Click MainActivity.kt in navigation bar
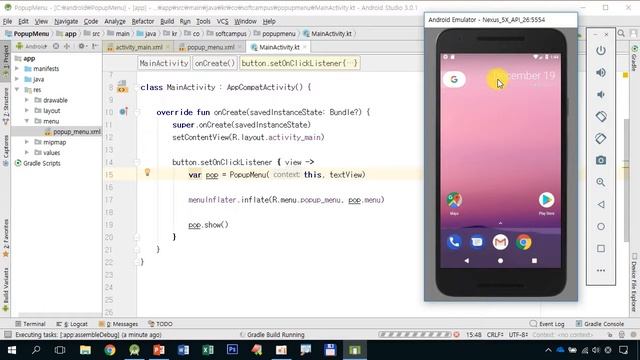 coord(327,33)
